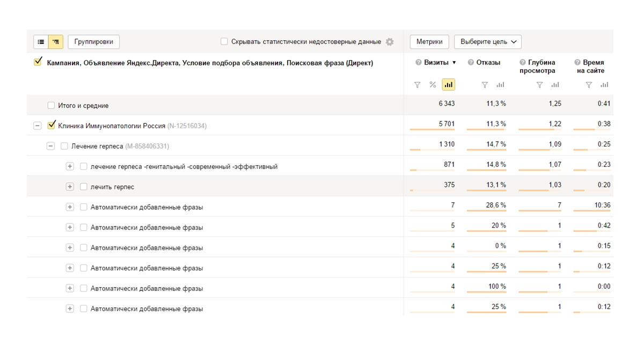Click the filter icon under Визиты
The width and height of the screenshot is (644, 351).
click(418, 85)
